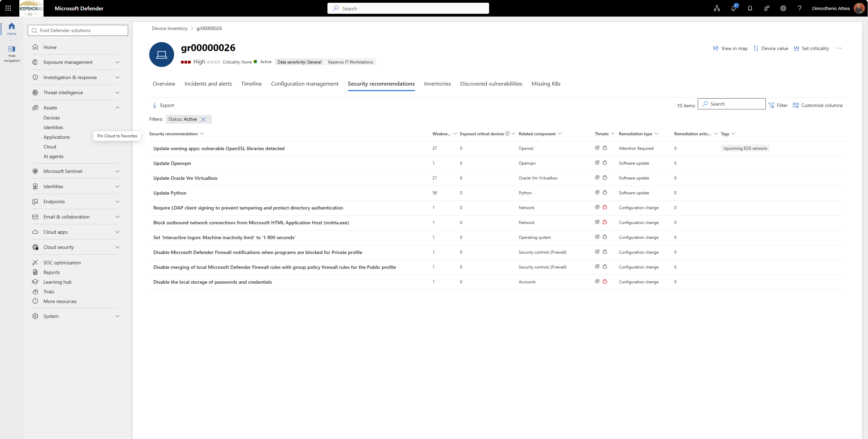Click the Device value arrows icon
This screenshot has height=439, width=868.
point(756,48)
